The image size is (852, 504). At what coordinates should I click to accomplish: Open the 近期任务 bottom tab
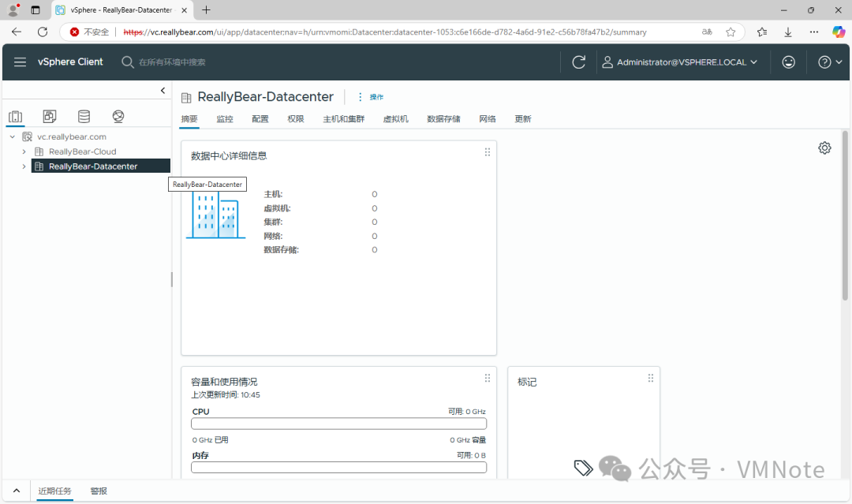click(55, 491)
